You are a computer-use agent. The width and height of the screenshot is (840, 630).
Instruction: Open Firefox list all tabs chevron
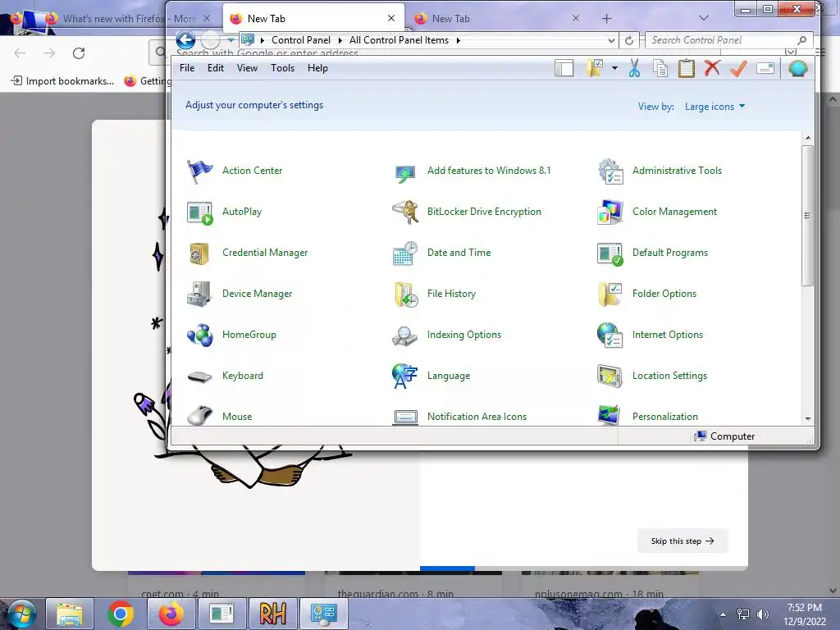[703, 18]
